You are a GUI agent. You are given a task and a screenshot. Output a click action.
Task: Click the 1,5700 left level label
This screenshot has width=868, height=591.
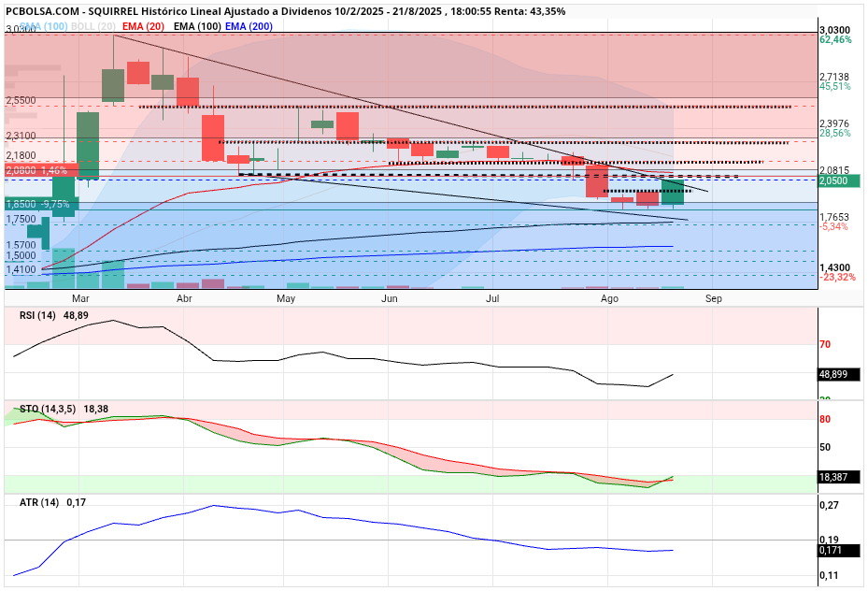coord(21,245)
